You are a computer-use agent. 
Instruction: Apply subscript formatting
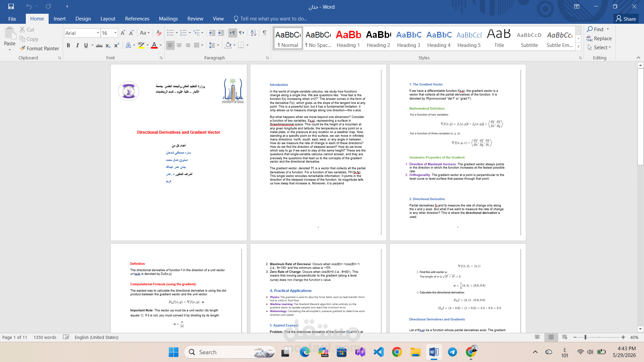108,45
